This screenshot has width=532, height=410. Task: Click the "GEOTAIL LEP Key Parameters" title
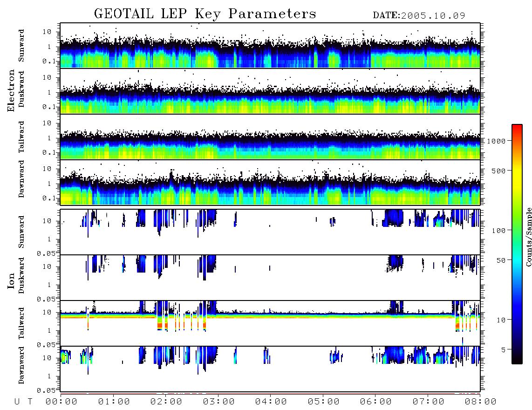(205, 14)
